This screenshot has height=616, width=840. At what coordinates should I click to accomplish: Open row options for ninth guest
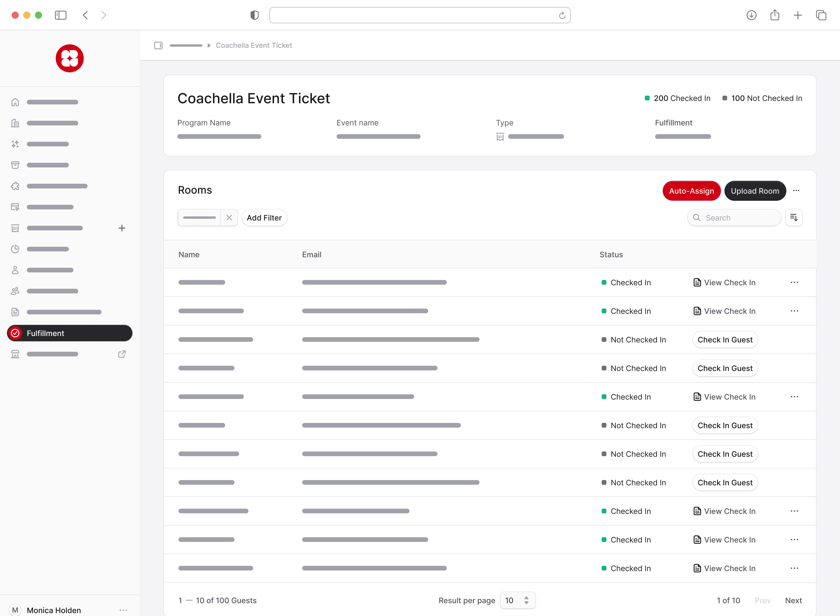(x=794, y=511)
